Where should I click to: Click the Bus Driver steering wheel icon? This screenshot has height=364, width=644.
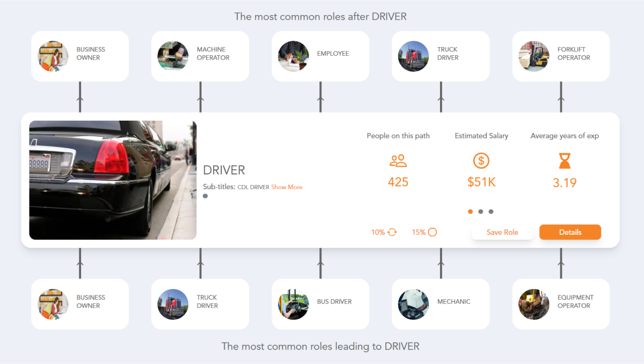[x=293, y=304]
